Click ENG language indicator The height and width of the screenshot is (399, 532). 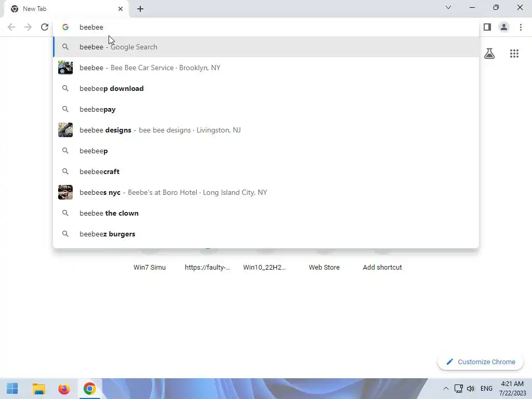click(486, 389)
